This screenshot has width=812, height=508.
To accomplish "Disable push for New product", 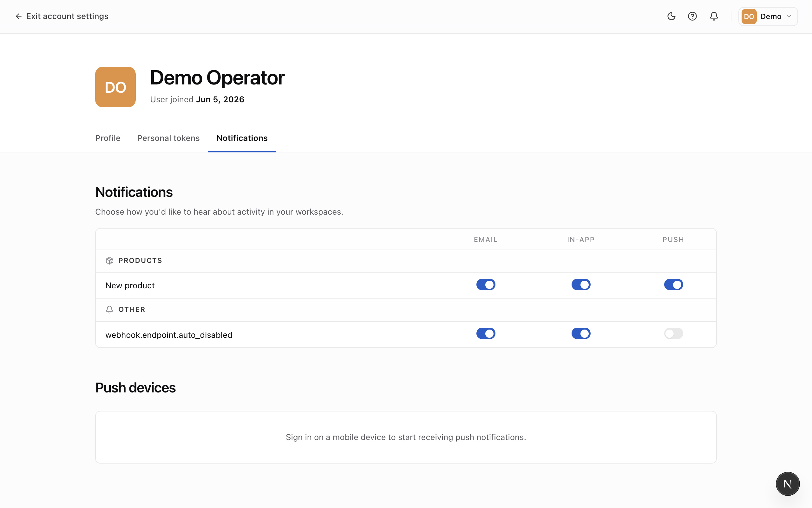I will (673, 284).
